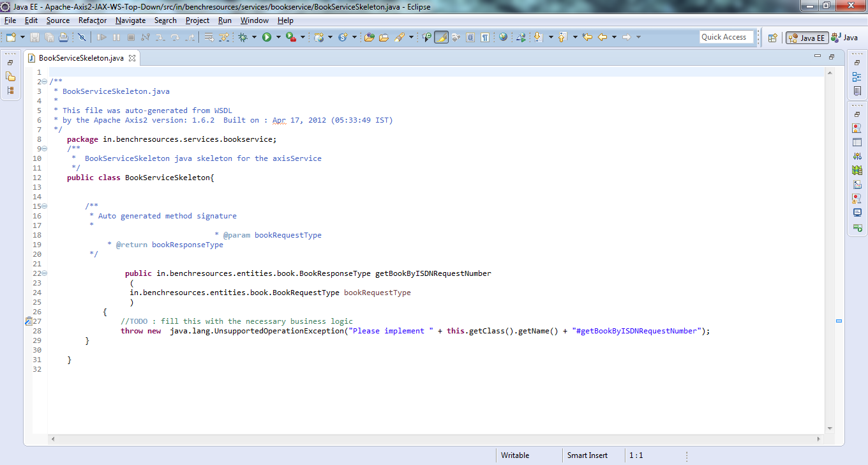
Task: Open the File menu
Action: pyautogui.click(x=10, y=20)
